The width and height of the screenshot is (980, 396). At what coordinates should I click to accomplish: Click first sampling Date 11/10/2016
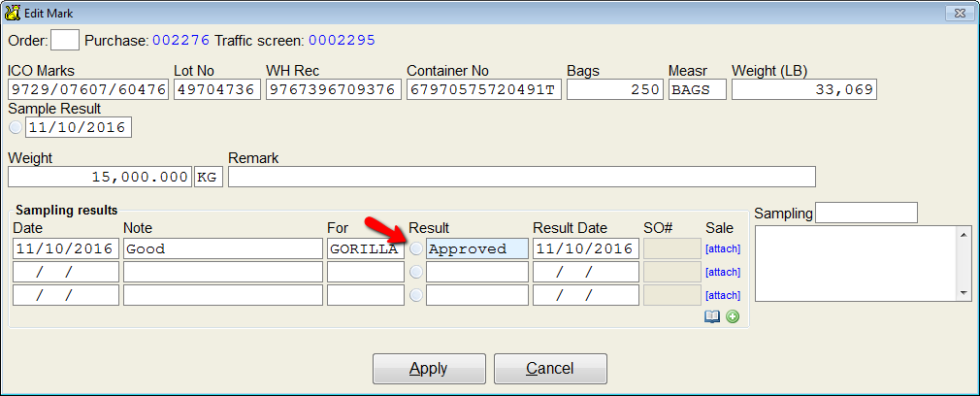pyautogui.click(x=66, y=249)
